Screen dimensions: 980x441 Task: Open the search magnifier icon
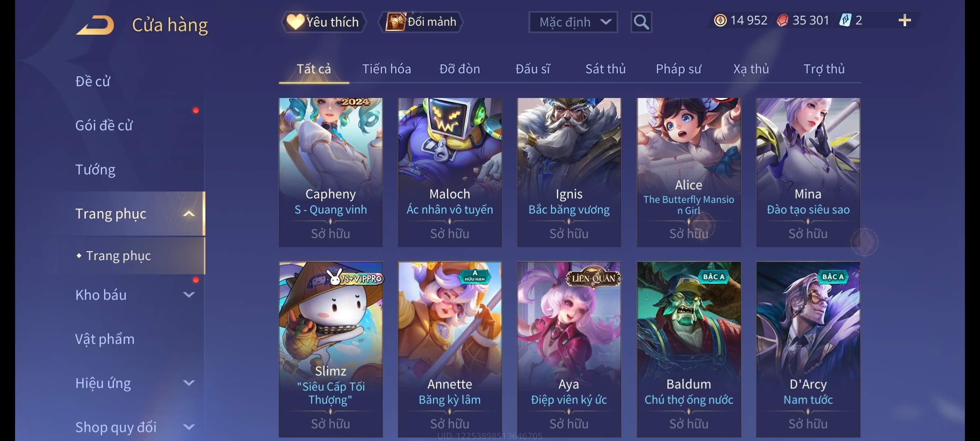click(x=641, y=22)
